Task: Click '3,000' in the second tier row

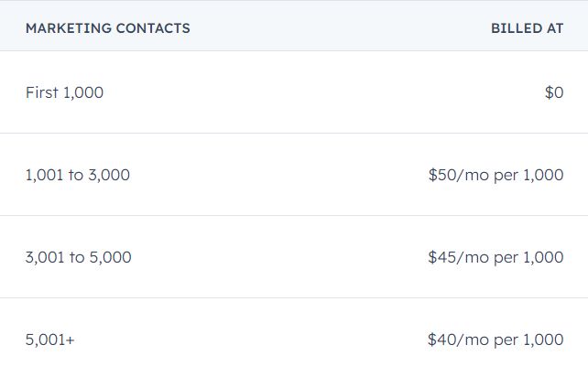Action: (x=109, y=175)
